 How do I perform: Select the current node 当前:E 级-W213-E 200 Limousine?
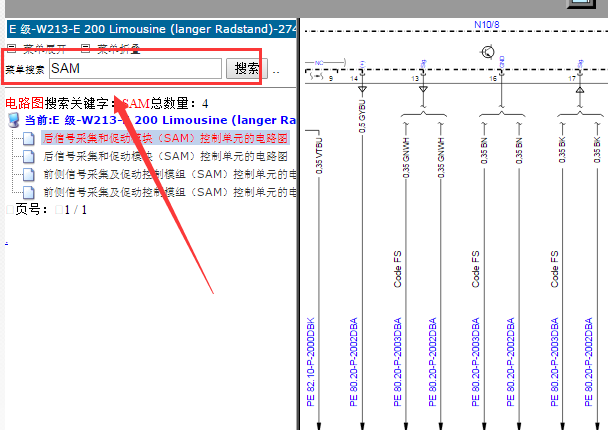pos(160,120)
